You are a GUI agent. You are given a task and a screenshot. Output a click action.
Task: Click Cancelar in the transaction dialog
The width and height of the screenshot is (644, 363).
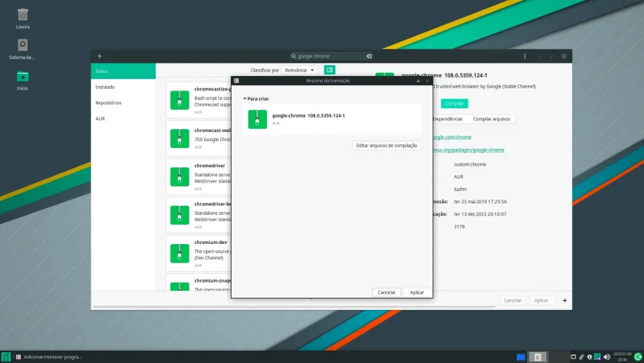386,292
